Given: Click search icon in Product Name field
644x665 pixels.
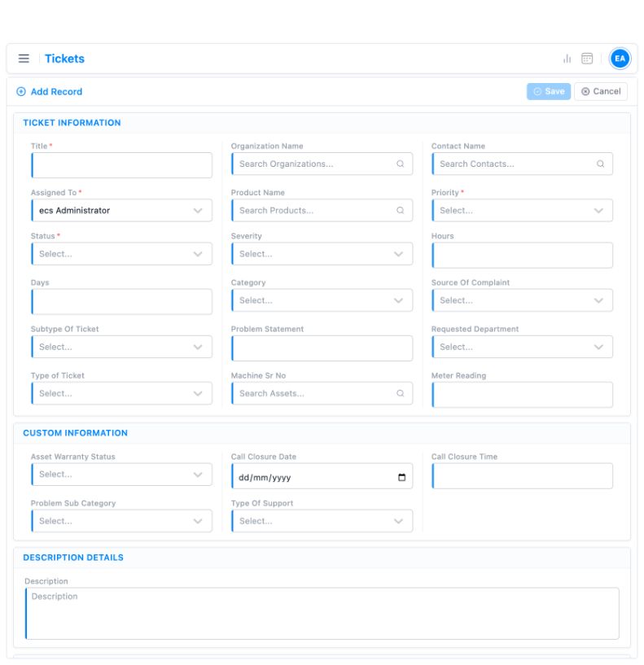Looking at the screenshot, I should 400,210.
